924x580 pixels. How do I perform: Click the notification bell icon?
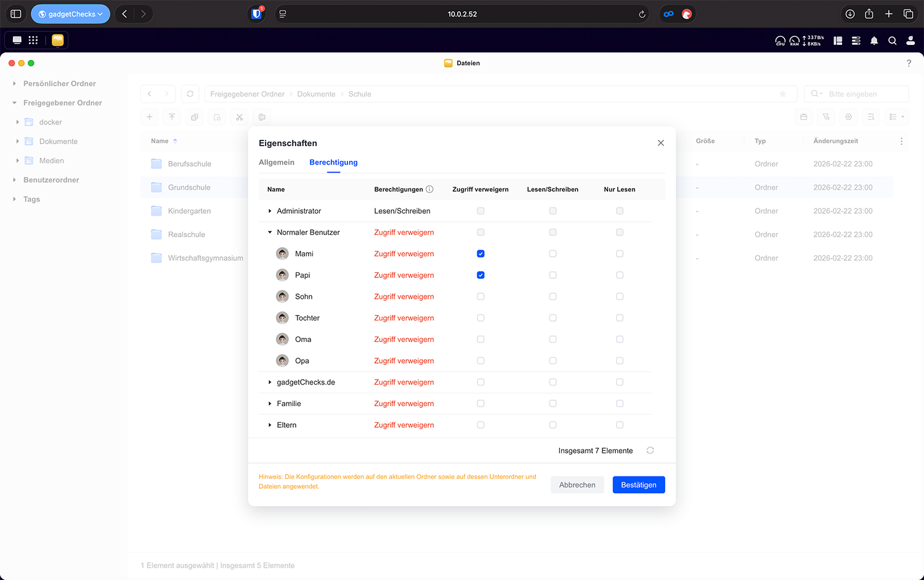[x=873, y=41]
